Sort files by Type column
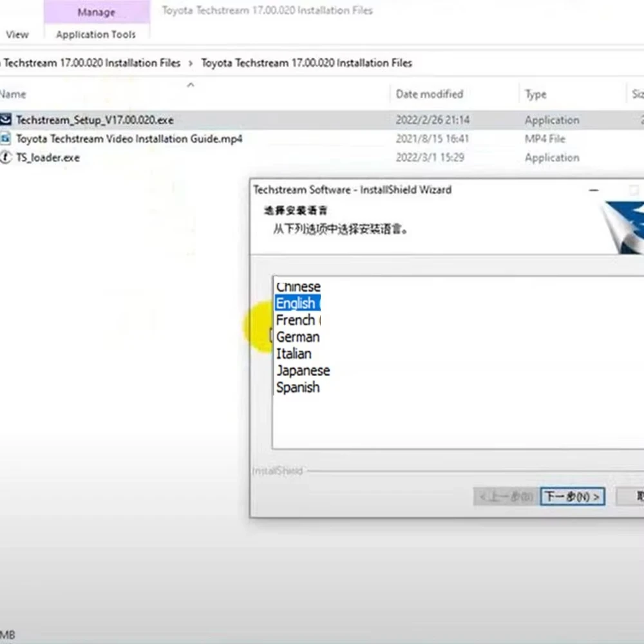644x644 pixels. pyautogui.click(x=536, y=95)
